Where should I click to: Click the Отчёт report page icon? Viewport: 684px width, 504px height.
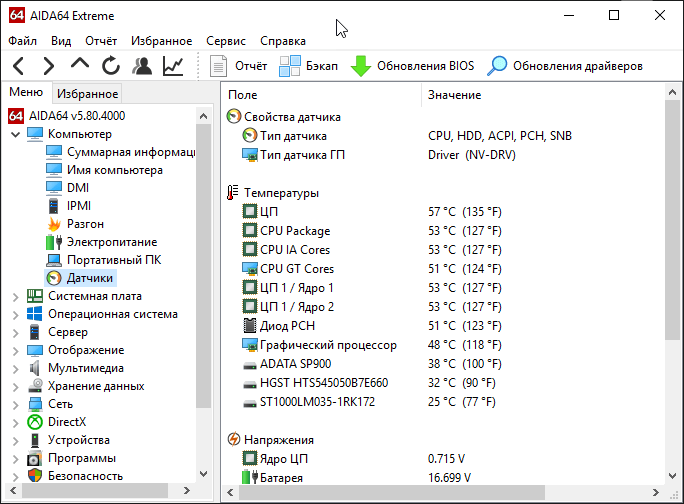click(218, 66)
